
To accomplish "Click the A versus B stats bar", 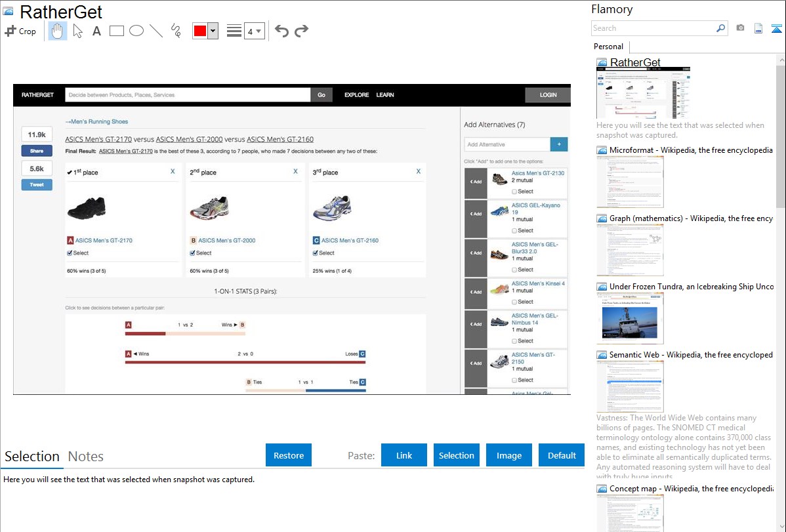I will click(x=186, y=333).
